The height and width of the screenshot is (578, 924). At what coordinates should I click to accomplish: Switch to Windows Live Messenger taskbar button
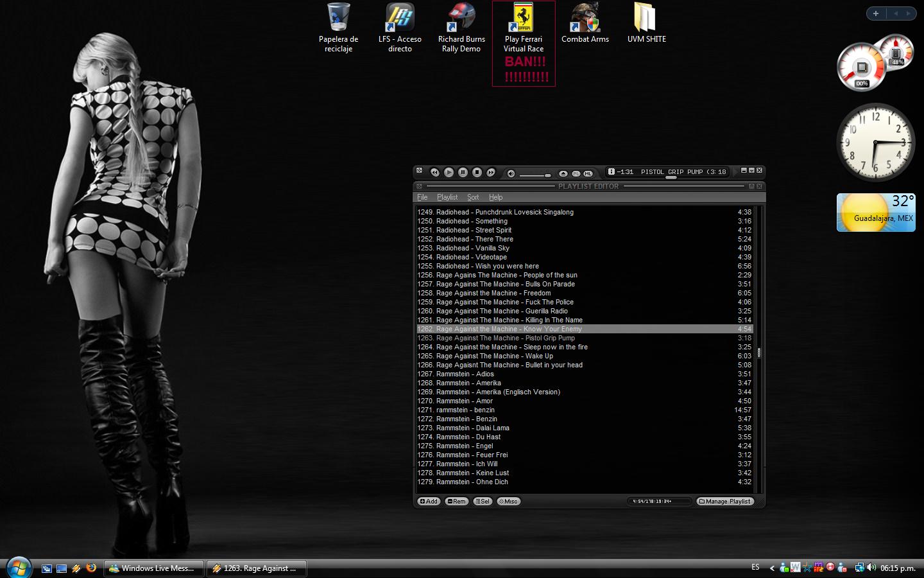tap(154, 568)
